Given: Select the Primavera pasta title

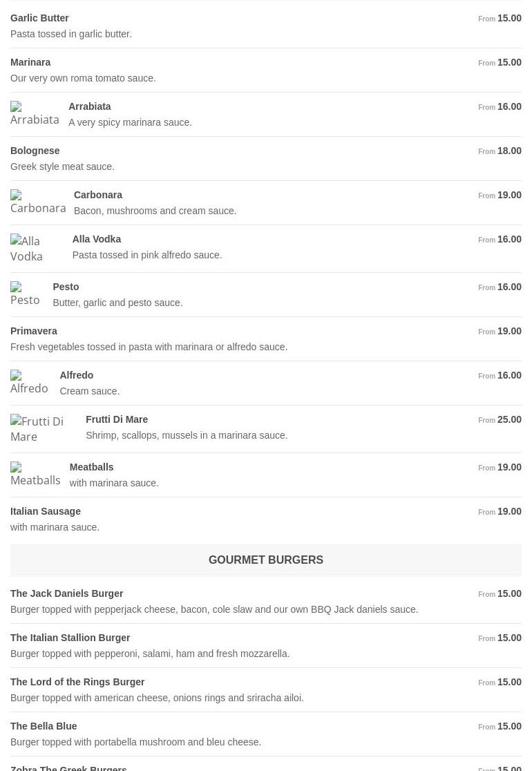Looking at the screenshot, I should [x=34, y=331].
